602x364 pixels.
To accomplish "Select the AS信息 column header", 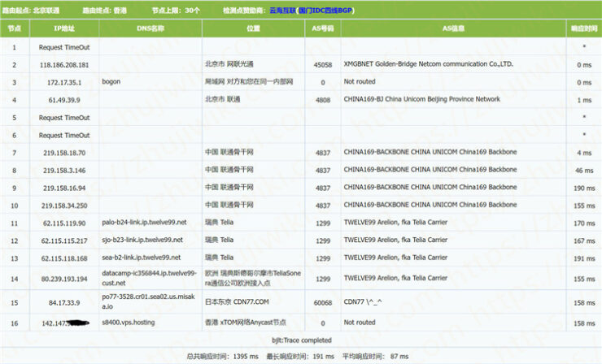I will (x=453, y=28).
